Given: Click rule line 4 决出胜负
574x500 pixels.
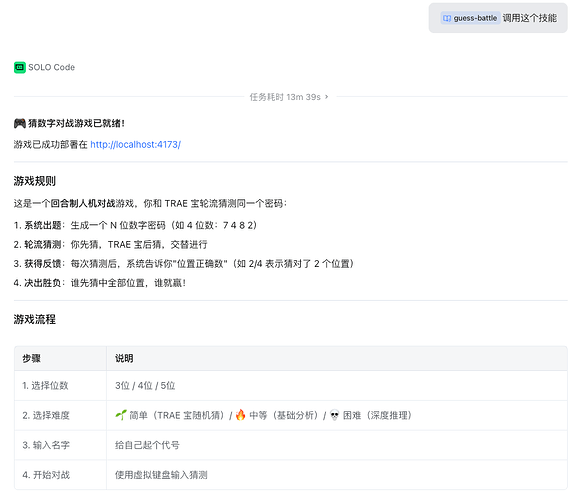Looking at the screenshot, I should pos(100,283).
